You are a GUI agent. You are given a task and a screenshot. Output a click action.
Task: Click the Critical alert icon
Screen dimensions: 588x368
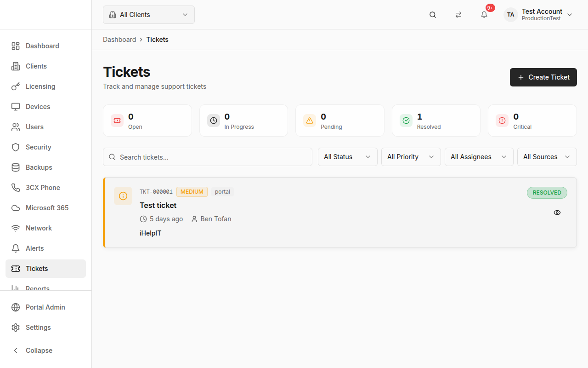[x=502, y=121]
